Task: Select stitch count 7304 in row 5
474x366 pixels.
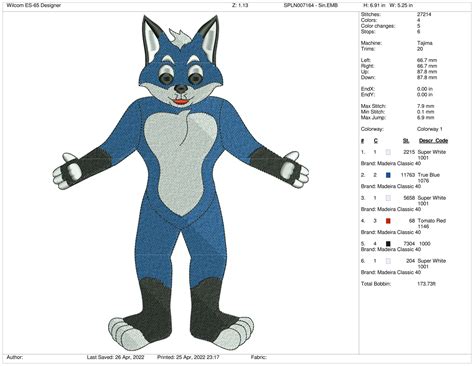Action: [409, 244]
